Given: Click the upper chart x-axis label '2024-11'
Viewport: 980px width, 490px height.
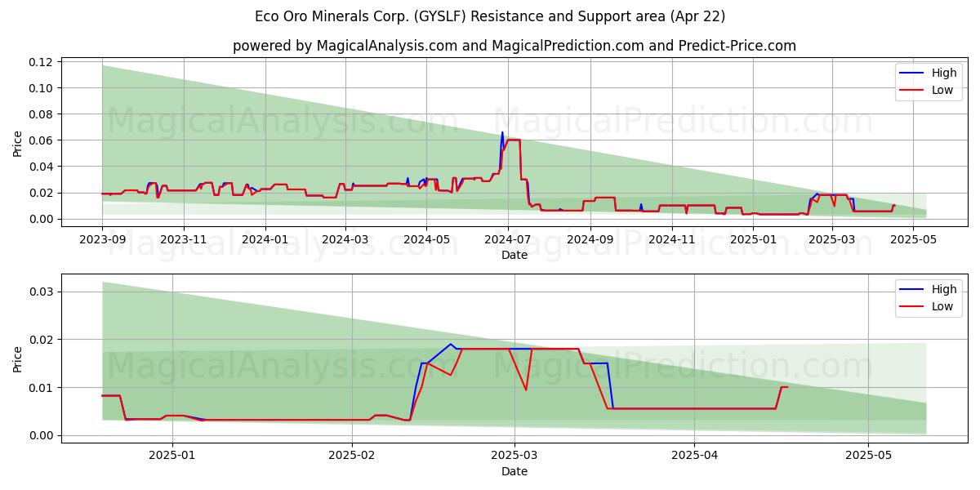Looking at the screenshot, I should tap(671, 239).
